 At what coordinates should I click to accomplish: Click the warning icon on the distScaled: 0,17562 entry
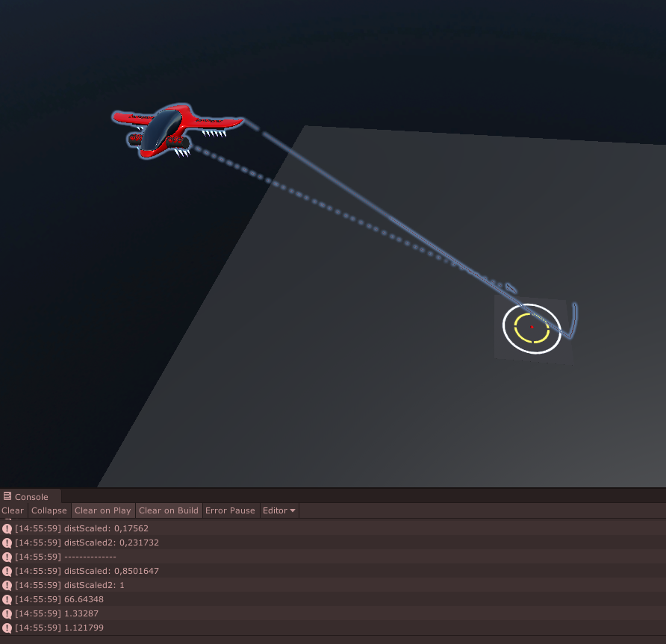click(7, 528)
